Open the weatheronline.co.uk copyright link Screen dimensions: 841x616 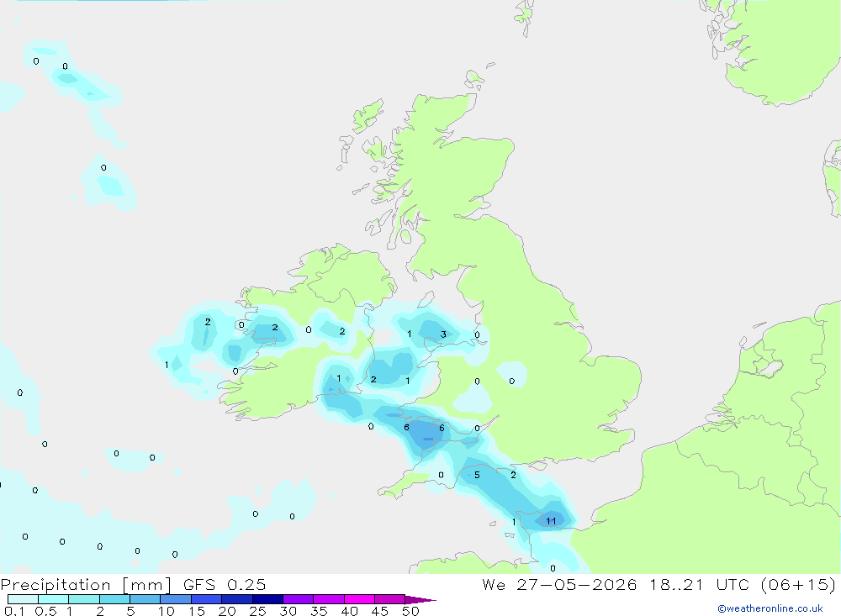click(770, 608)
